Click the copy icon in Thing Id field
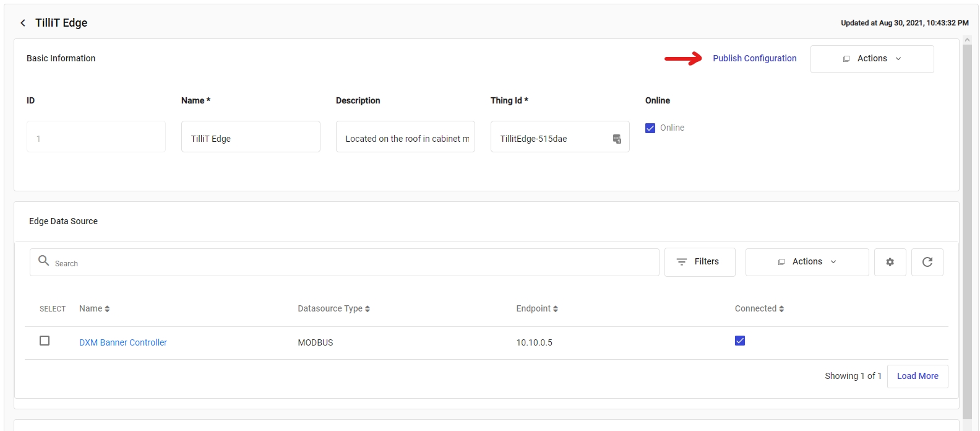 pos(617,139)
